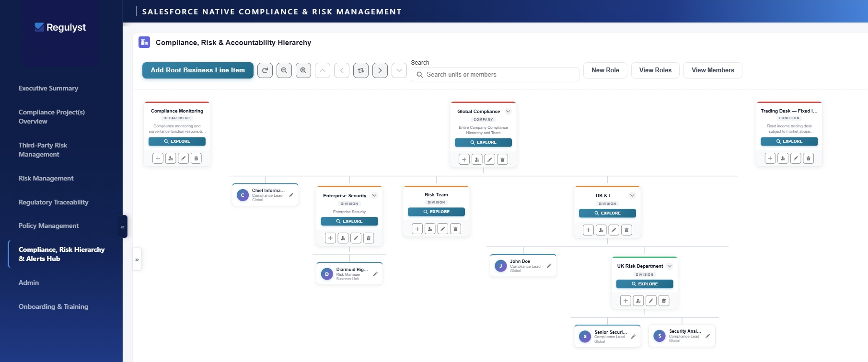
Task: Edit the Security Anal... member card
Action: click(707, 336)
